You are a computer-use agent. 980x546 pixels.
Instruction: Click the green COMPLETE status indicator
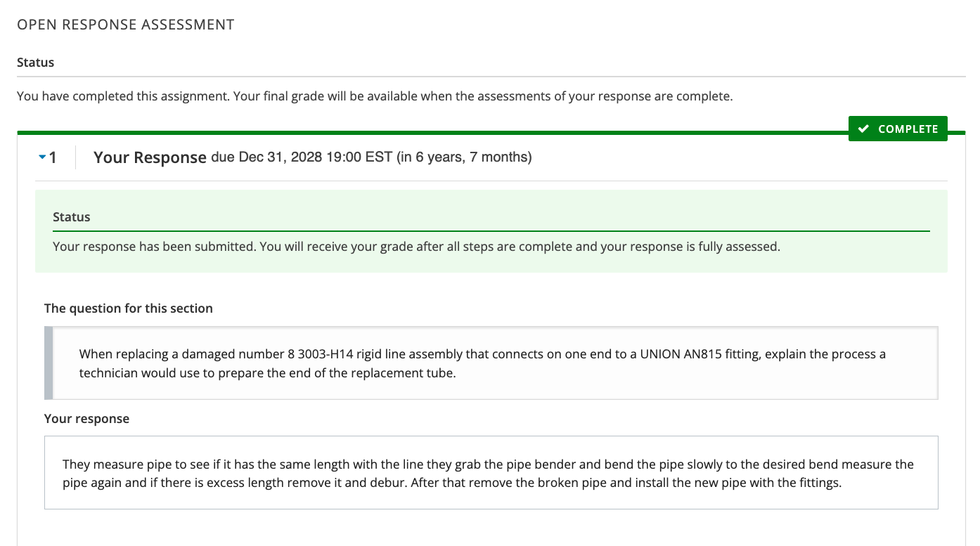pyautogui.click(x=898, y=129)
